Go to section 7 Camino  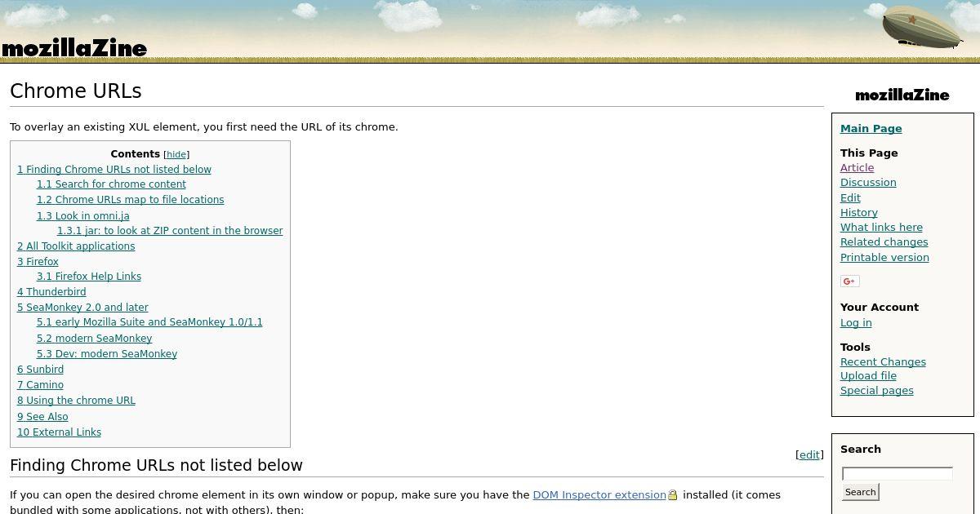[x=40, y=385]
